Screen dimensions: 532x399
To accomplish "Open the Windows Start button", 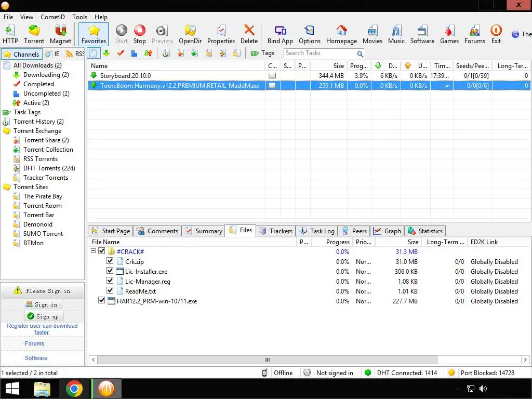I will click(x=12, y=389).
